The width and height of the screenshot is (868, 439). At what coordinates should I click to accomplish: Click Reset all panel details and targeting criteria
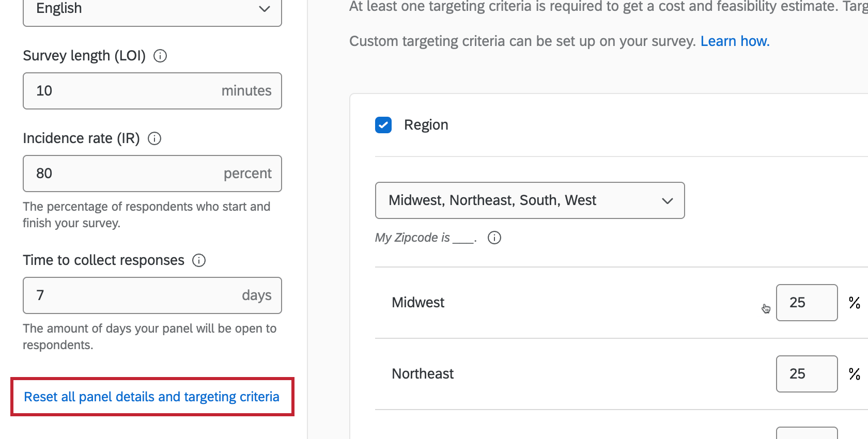pos(151,397)
